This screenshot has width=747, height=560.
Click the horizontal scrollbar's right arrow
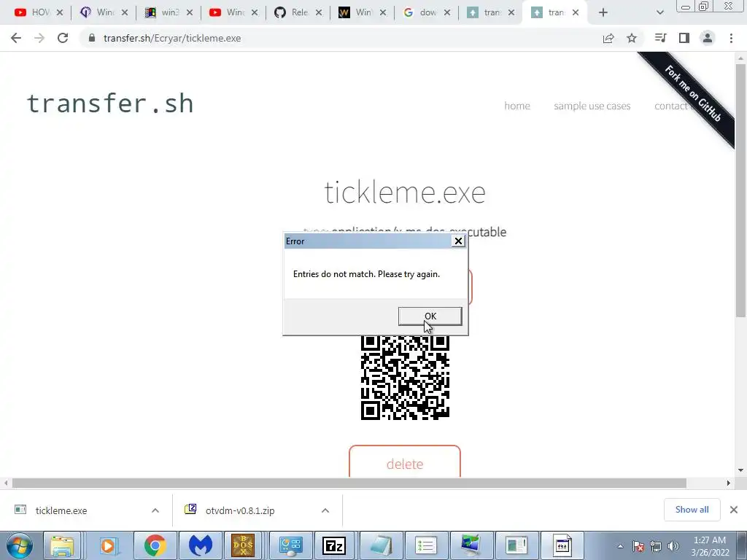click(729, 483)
